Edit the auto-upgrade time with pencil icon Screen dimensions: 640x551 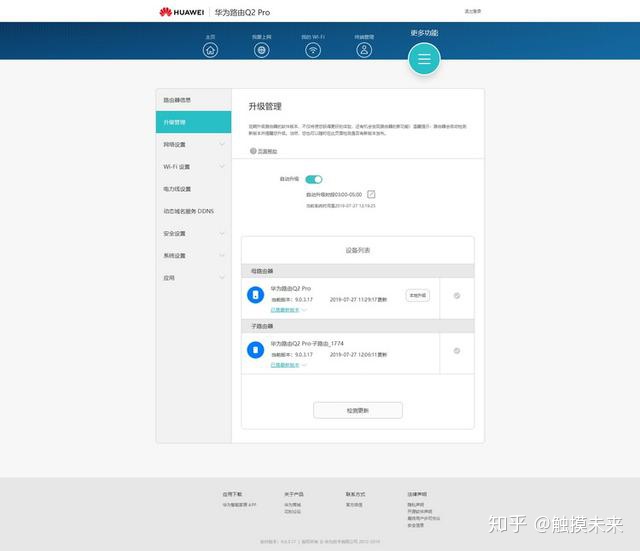(371, 194)
